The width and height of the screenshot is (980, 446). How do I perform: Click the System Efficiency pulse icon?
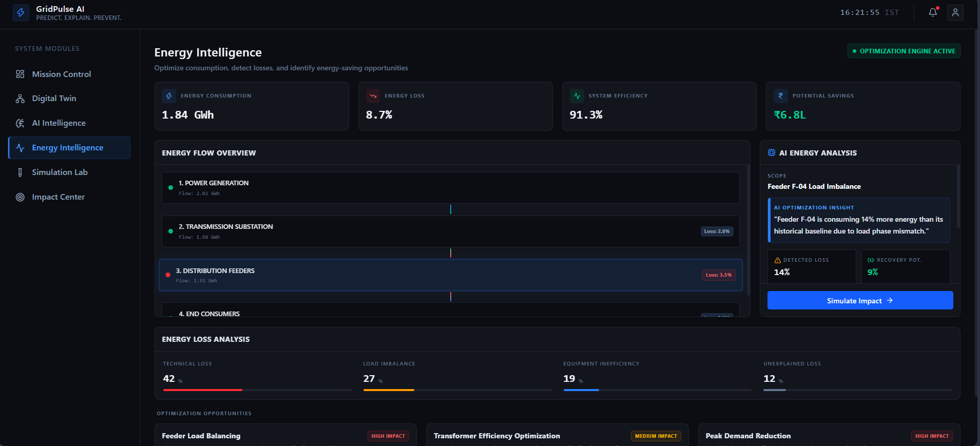577,96
